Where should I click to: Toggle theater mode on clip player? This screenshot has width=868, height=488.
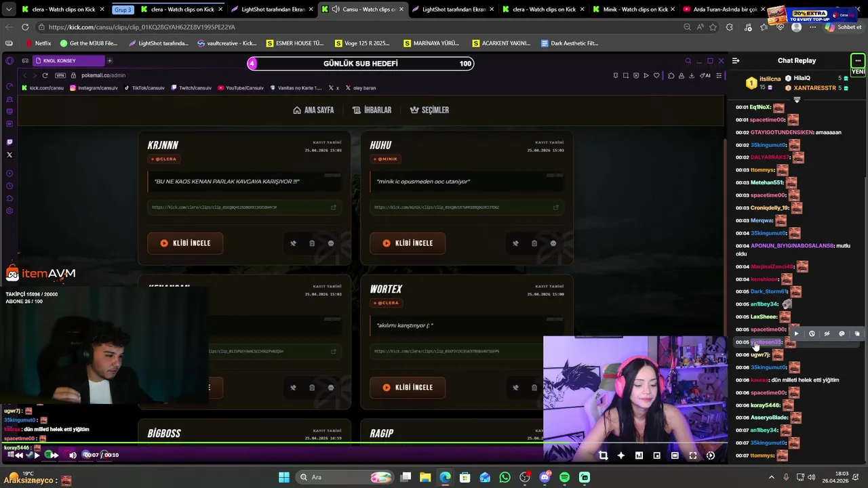point(675,455)
